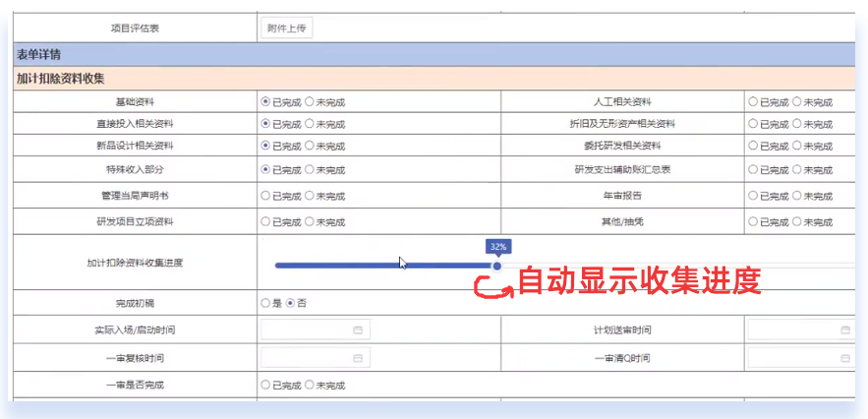Click the 实际入场/启动时间 date input field
868x419 pixels.
coord(307,329)
